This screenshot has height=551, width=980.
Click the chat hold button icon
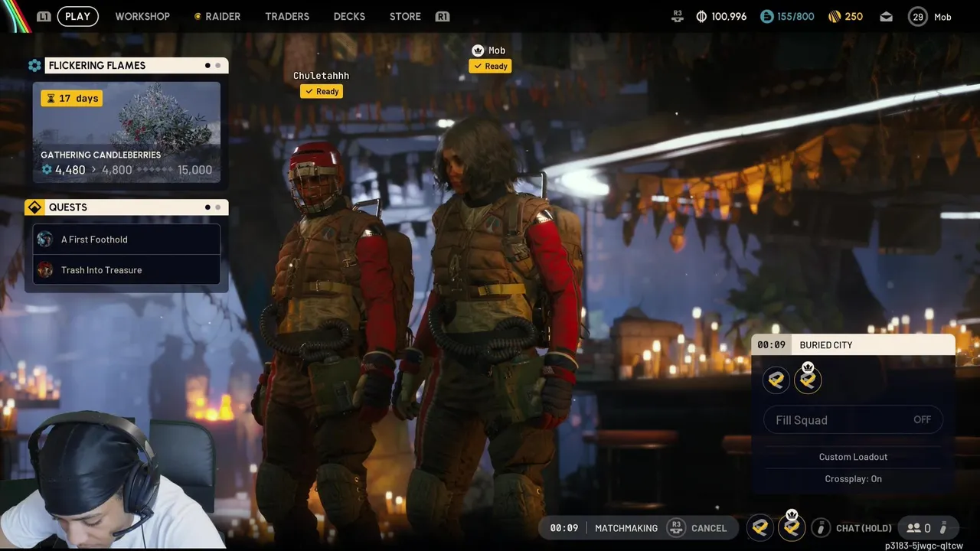(x=821, y=527)
